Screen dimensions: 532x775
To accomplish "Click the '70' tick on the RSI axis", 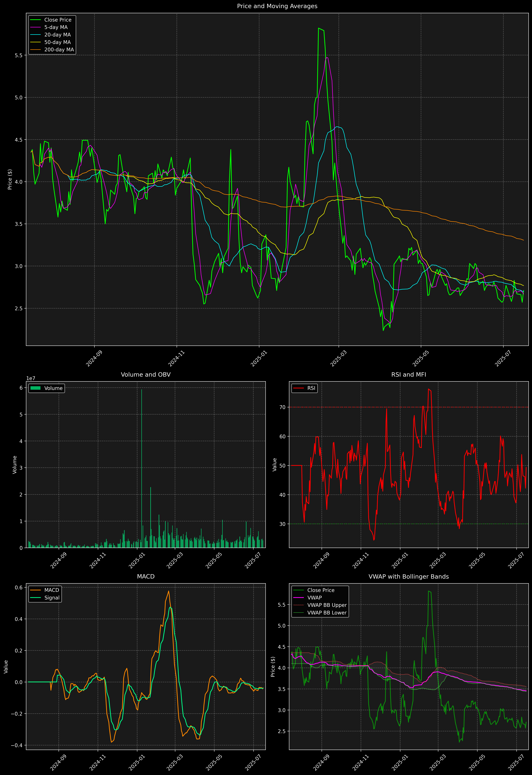I will click(x=283, y=407).
